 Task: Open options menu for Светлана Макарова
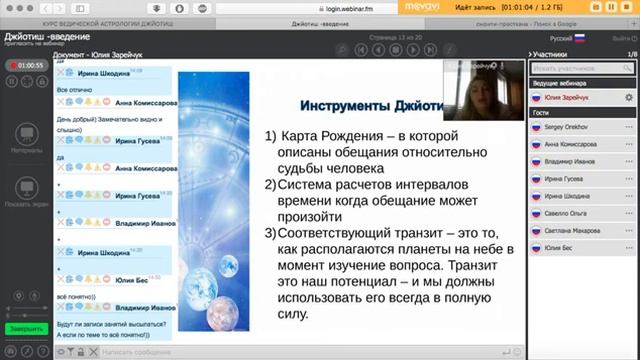pyautogui.click(x=629, y=231)
